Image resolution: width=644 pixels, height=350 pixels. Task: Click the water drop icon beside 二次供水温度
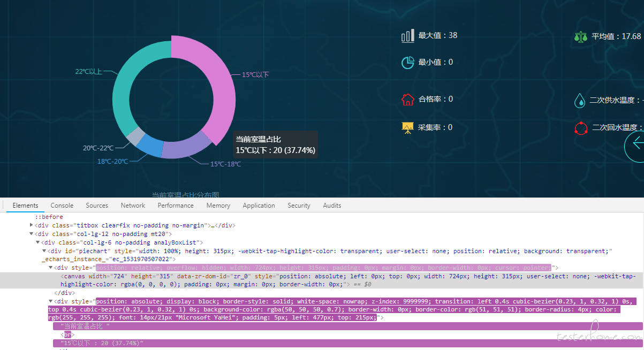580,101
